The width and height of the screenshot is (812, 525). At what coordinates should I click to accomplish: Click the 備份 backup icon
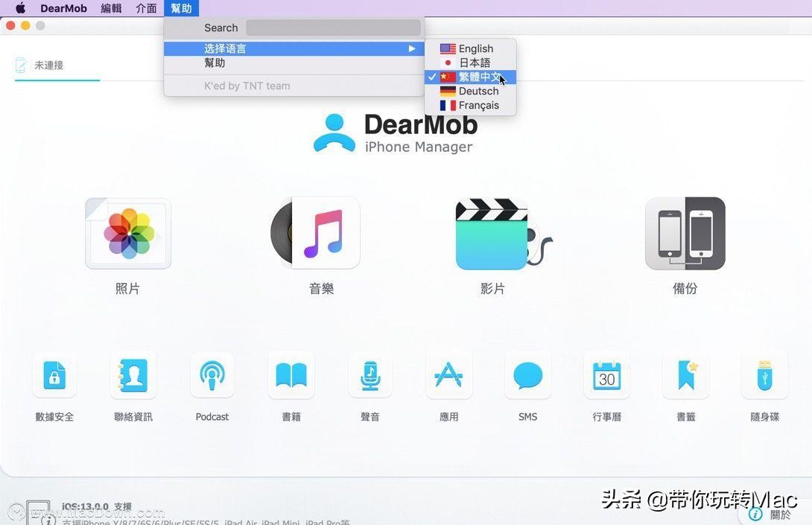684,232
